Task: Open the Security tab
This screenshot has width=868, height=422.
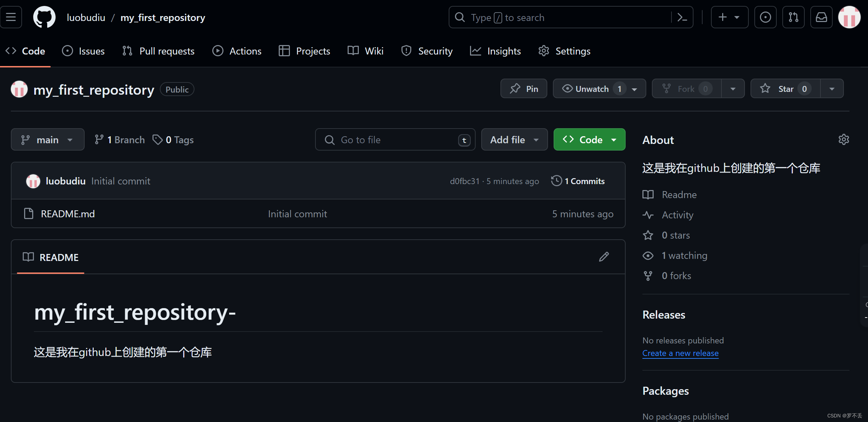Action: point(427,51)
